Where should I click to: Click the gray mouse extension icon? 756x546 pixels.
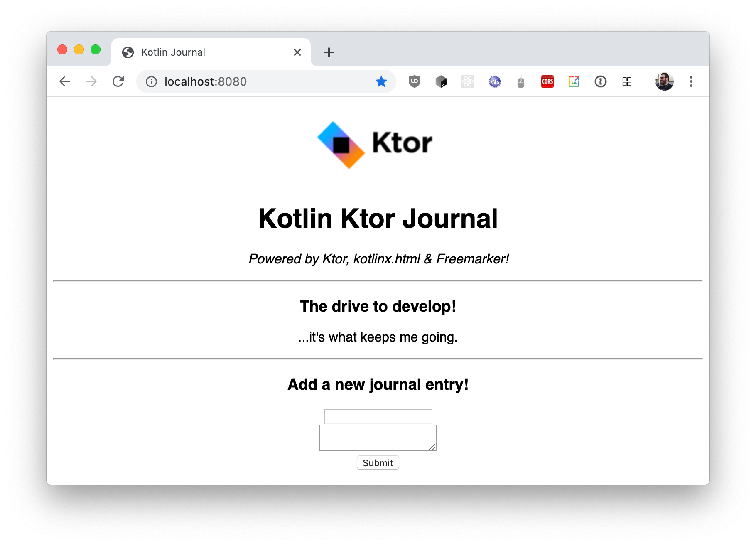[x=521, y=82]
